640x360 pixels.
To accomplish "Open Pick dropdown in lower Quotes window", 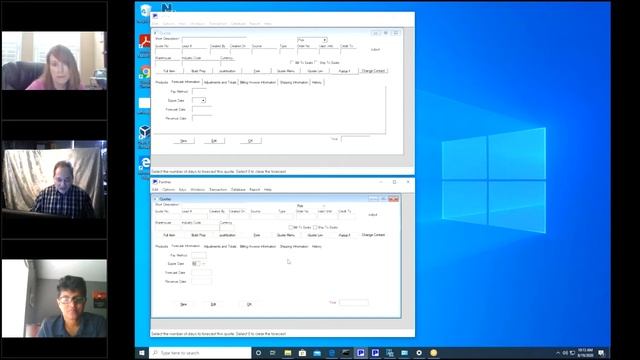I will pos(324,206).
